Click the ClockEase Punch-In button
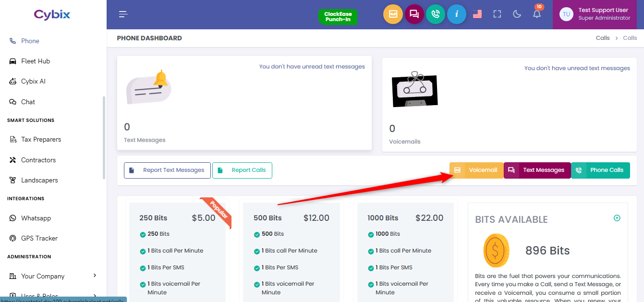 tap(338, 17)
